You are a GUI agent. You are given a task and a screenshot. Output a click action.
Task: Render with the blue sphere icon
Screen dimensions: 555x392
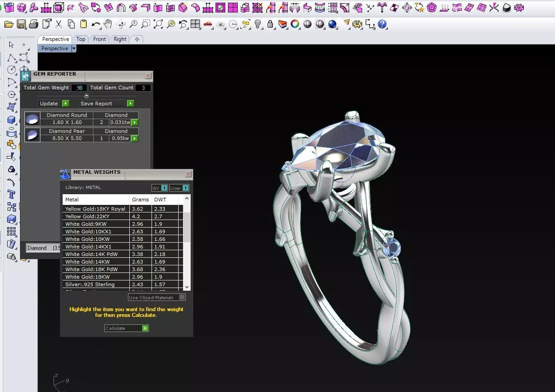click(x=332, y=24)
